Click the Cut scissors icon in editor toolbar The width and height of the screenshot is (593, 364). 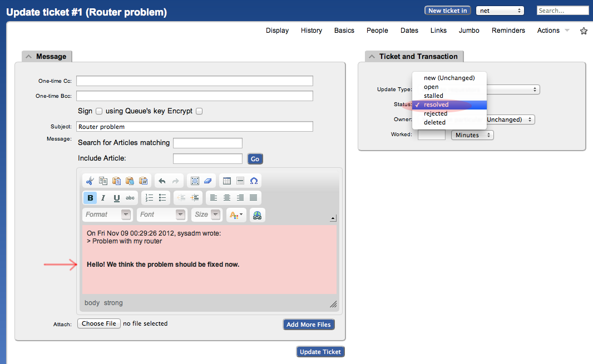(x=90, y=181)
